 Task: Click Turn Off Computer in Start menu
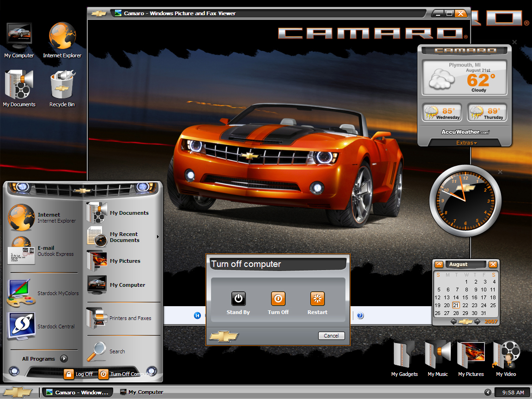point(126,374)
